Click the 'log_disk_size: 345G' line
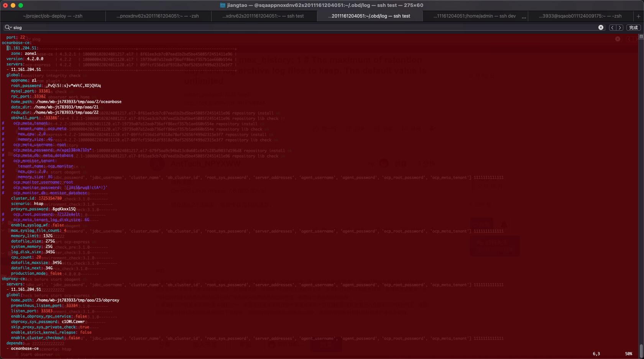 coord(33,252)
